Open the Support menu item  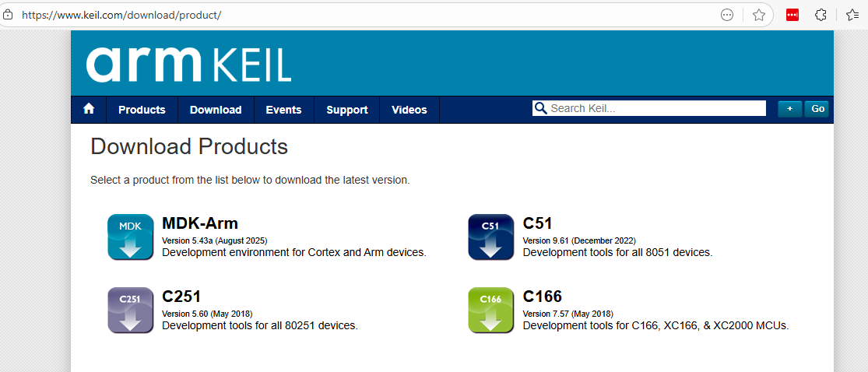(x=346, y=110)
